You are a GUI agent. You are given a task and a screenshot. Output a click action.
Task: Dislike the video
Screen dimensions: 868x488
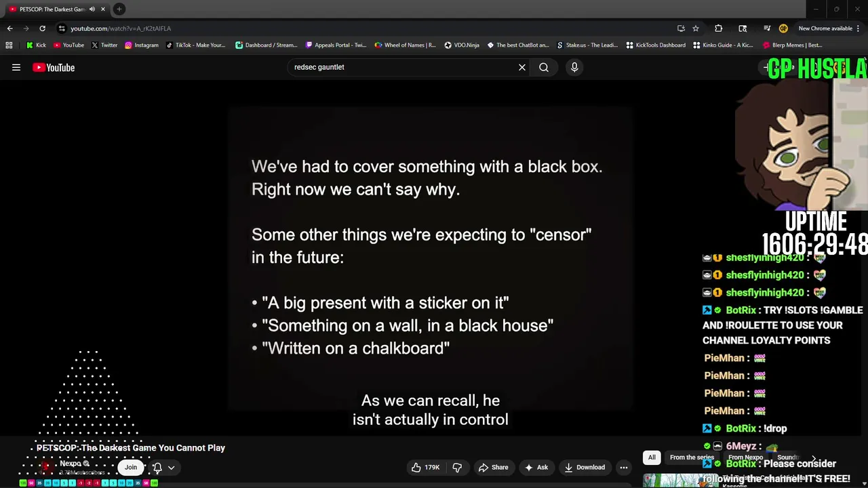point(457,467)
